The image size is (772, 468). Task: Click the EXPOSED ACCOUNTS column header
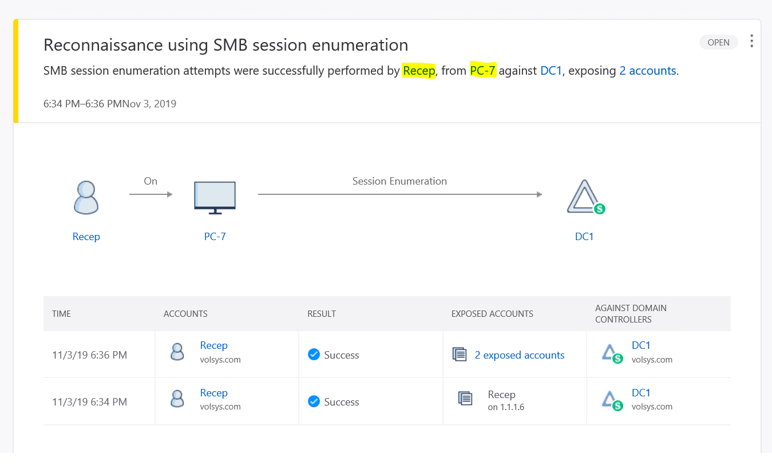point(492,314)
